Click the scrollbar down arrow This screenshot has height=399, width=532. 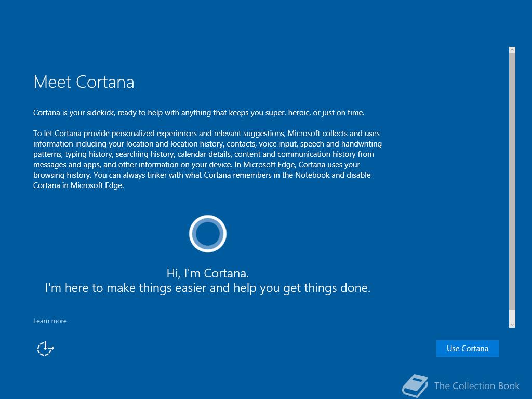[x=512, y=324]
